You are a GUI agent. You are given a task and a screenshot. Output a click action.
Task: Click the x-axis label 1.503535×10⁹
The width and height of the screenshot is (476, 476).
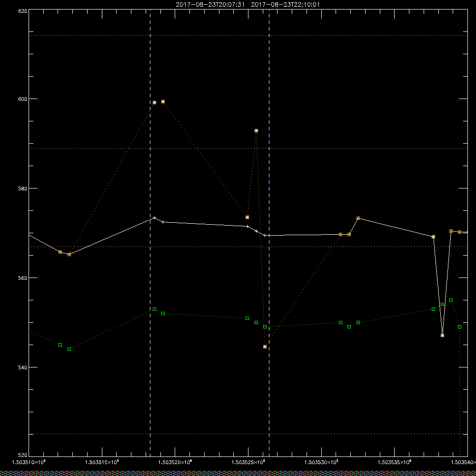click(x=395, y=462)
